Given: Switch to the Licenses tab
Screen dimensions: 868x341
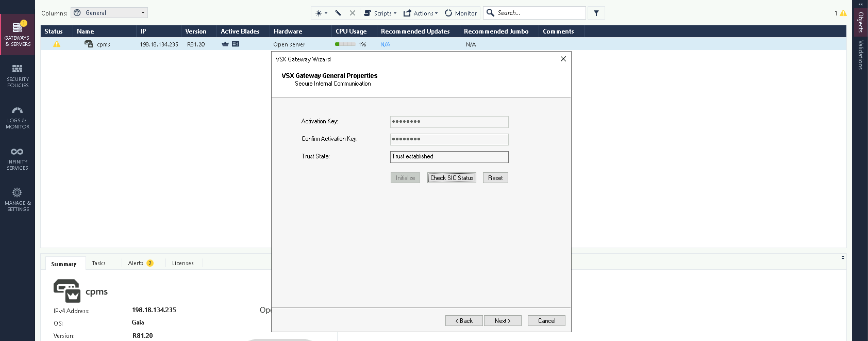Looking at the screenshot, I should coord(183,263).
